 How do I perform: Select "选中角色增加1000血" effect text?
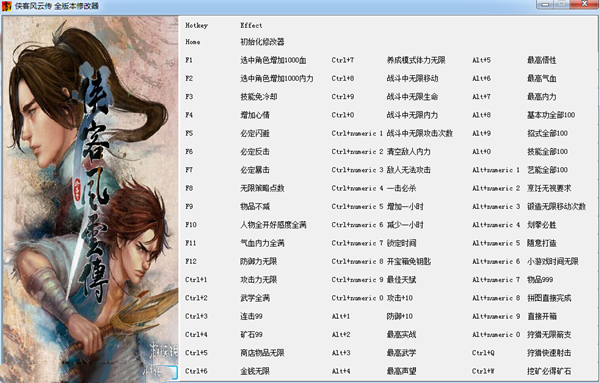point(273,60)
